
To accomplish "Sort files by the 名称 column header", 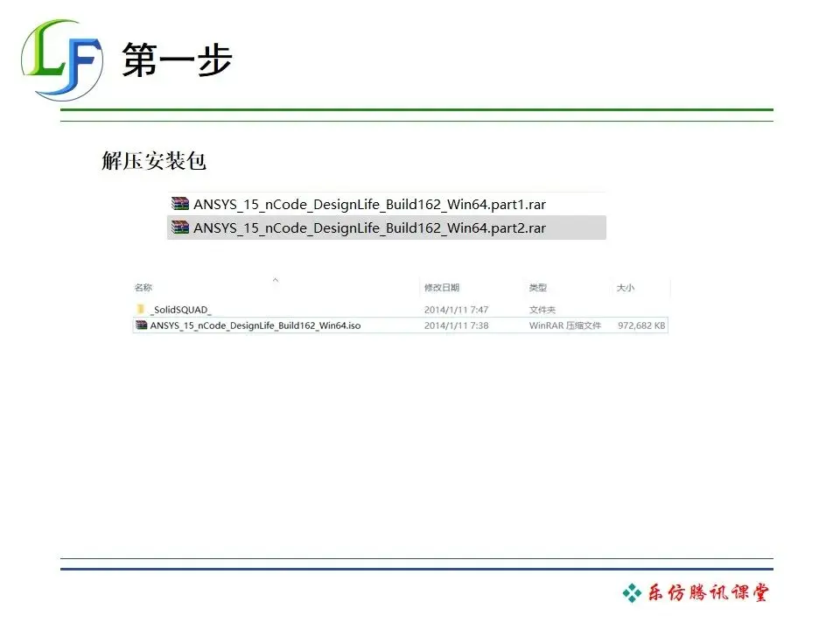I will pos(143,288).
